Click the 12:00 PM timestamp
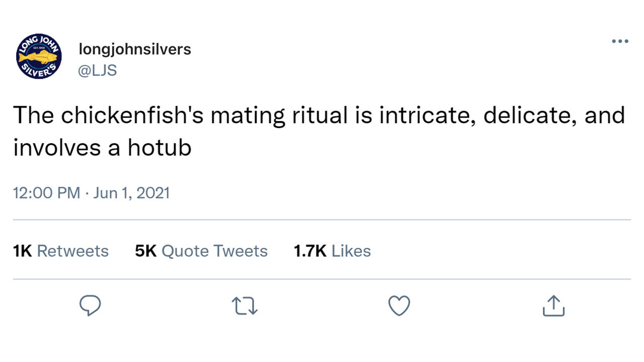This screenshot has width=644, height=362. point(46,193)
